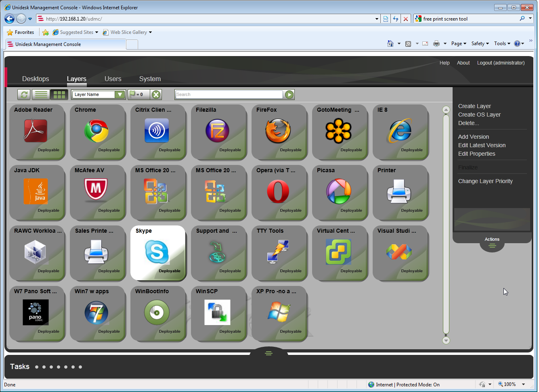Viewport: 539px width, 392px height.
Task: Click the scroll-up arrow of the layers scrollbar
Action: click(446, 110)
